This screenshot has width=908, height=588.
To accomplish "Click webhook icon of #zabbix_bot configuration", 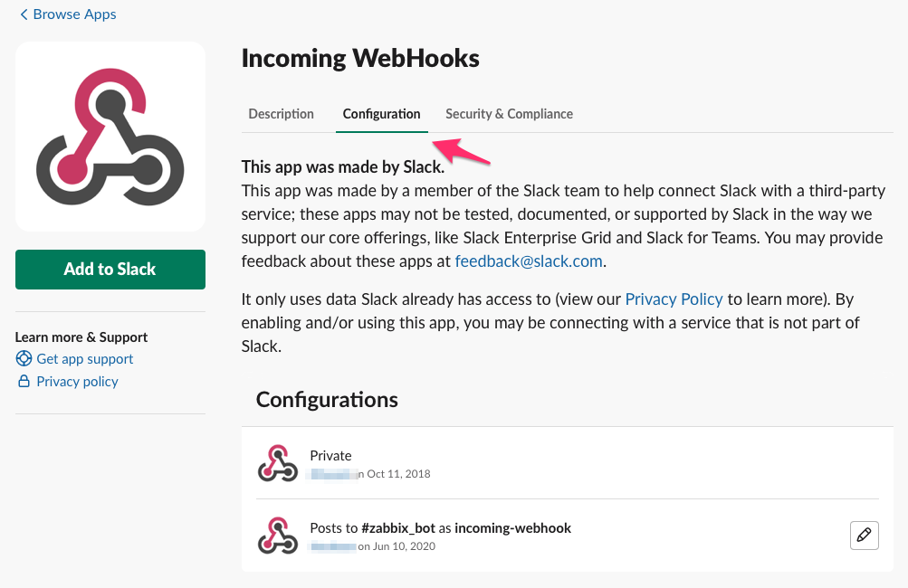I will click(x=278, y=536).
